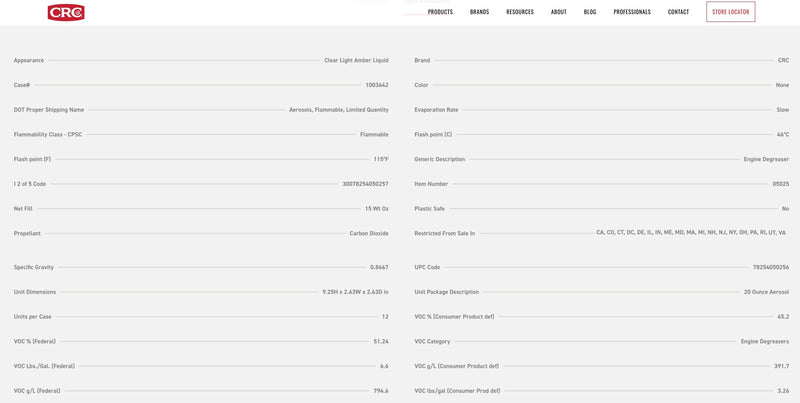This screenshot has width=800, height=403.
Task: Click the 'DOT Proper Shipping Name' label
Action: click(49, 110)
